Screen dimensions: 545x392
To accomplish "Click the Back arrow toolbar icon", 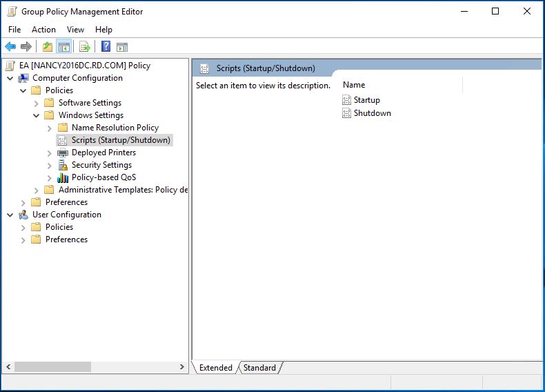I will 10,47.
